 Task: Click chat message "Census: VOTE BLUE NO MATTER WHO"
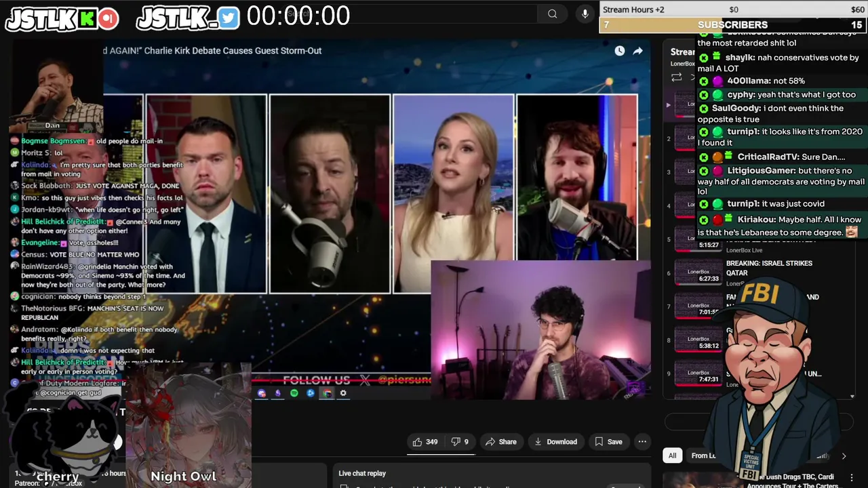[x=79, y=255]
